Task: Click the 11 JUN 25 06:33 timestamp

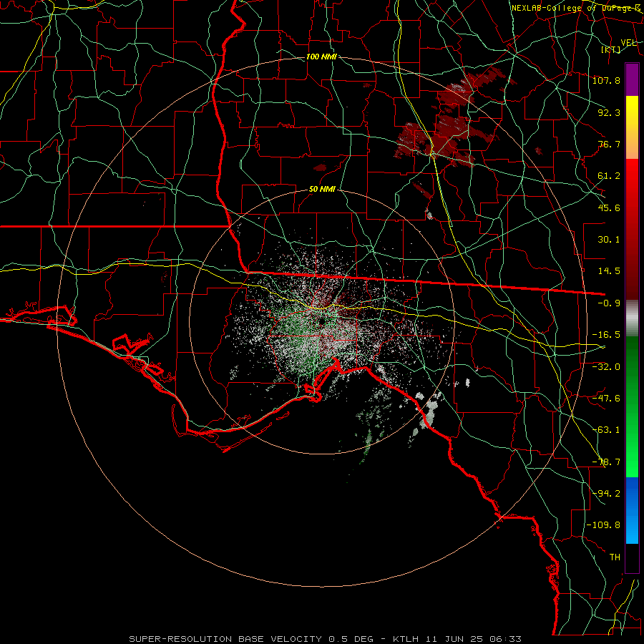Action: click(473, 639)
